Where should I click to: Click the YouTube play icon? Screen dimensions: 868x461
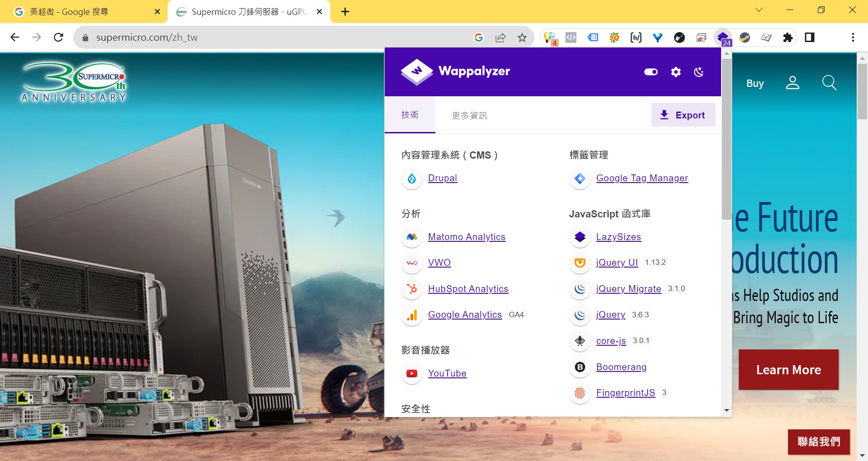(412, 374)
